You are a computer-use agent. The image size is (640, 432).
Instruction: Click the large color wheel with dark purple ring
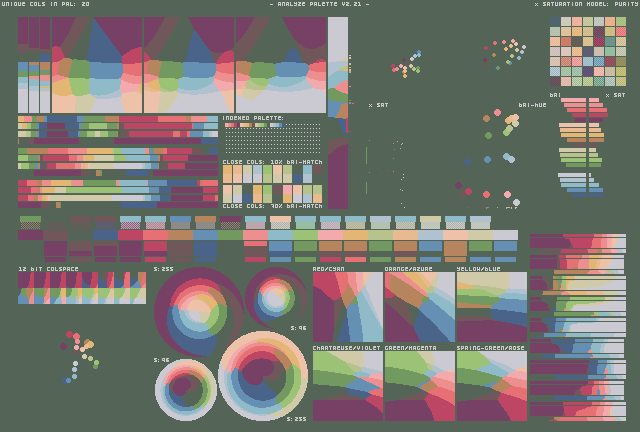[198, 311]
